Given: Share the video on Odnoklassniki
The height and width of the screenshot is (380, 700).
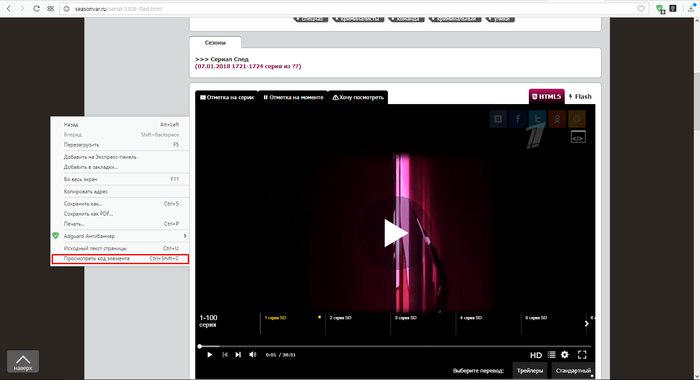Looking at the screenshot, I should click(557, 119).
